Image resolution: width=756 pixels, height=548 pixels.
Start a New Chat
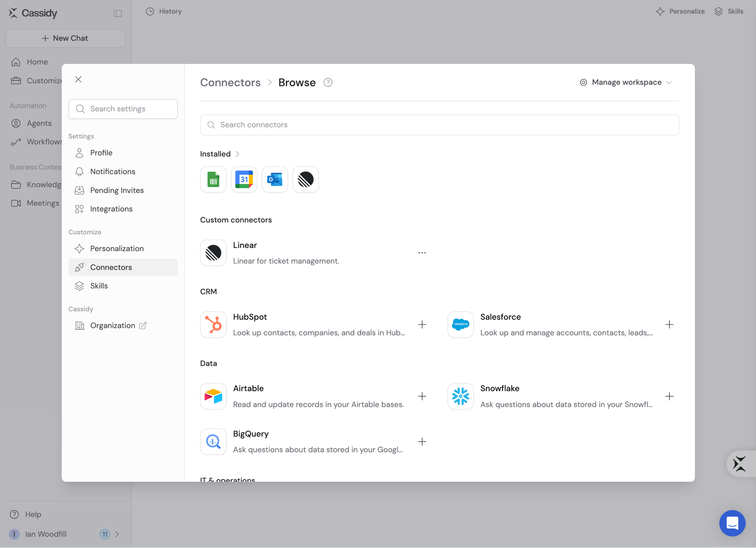point(65,38)
